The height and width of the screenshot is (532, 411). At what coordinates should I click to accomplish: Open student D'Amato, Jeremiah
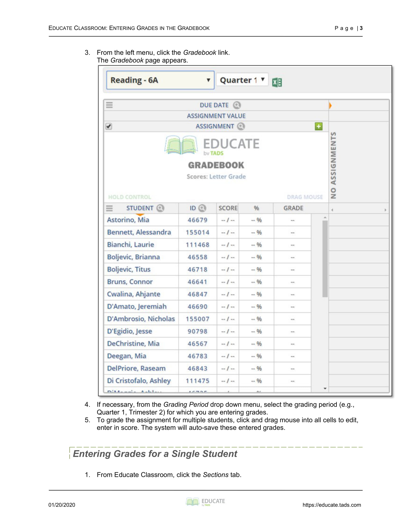click(x=137, y=306)
